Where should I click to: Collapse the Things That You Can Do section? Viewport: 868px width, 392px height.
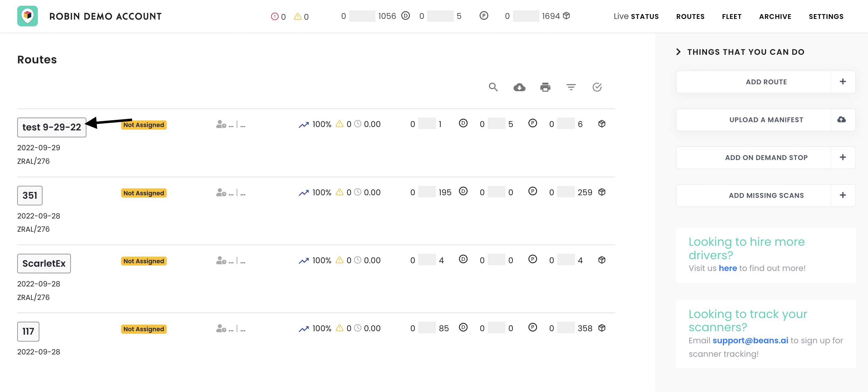(x=678, y=52)
